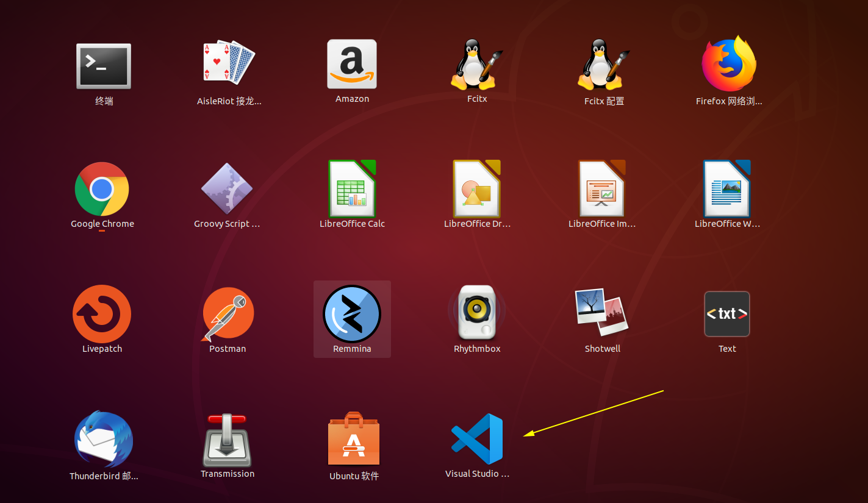Open the Fcitx 配置 configuration icon

[x=604, y=65]
